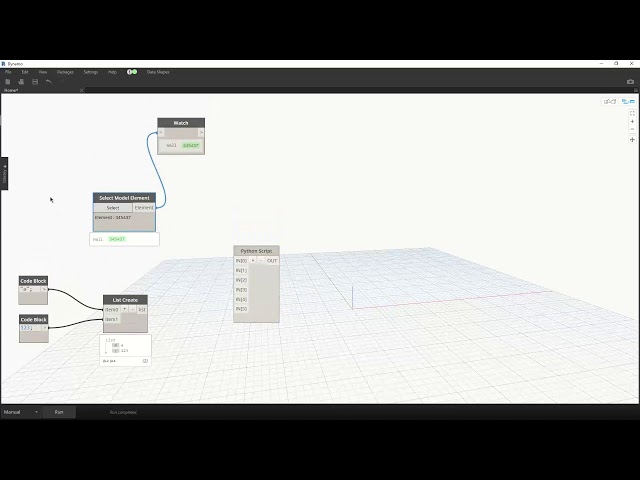The image size is (640, 480).
Task: Click the Python Script OUT port
Action: 272,260
